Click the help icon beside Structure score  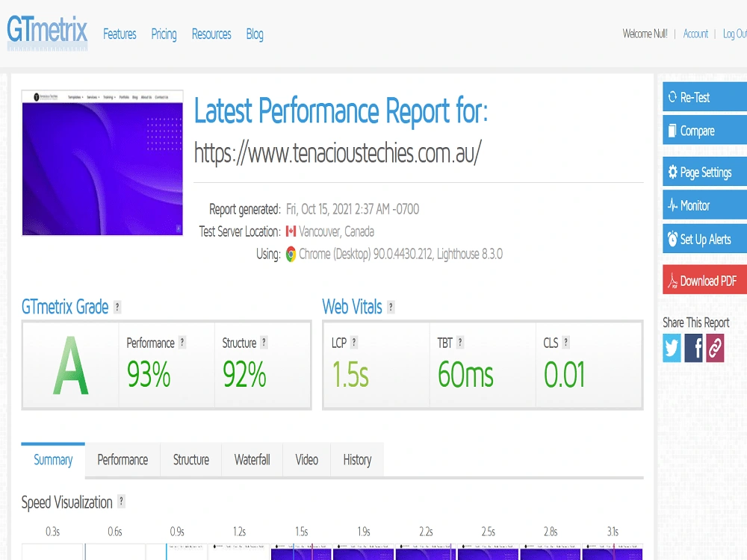point(264,343)
